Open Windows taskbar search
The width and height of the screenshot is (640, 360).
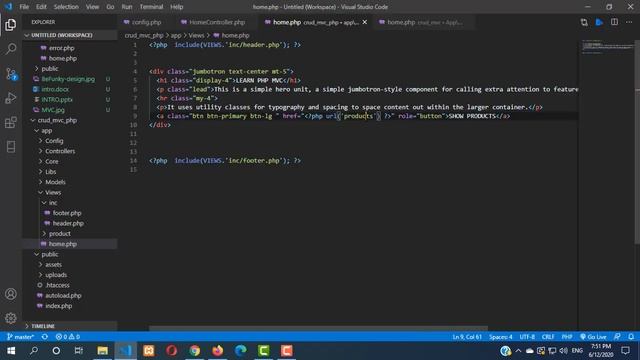click(x=34, y=351)
